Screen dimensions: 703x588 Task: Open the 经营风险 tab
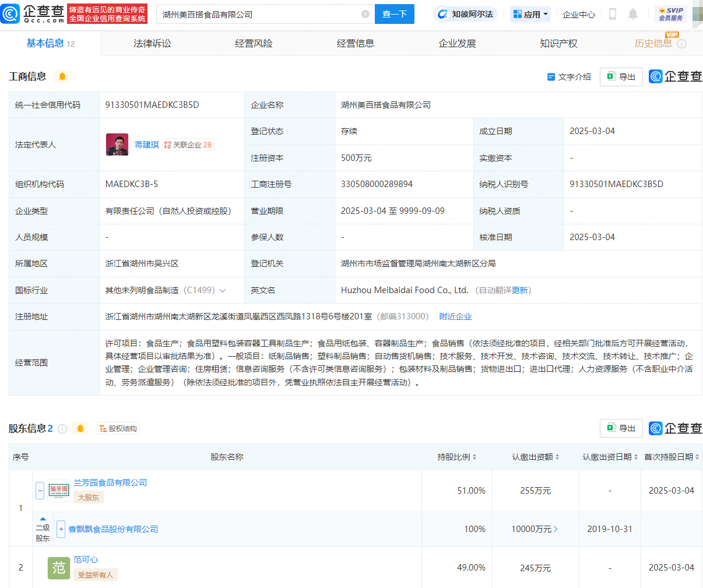point(254,43)
